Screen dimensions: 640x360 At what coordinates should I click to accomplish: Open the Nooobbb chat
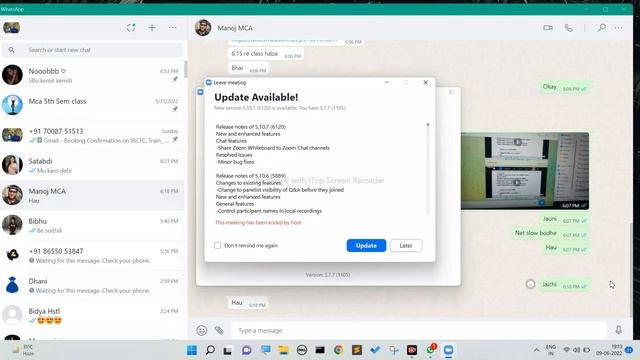[x=92, y=76]
